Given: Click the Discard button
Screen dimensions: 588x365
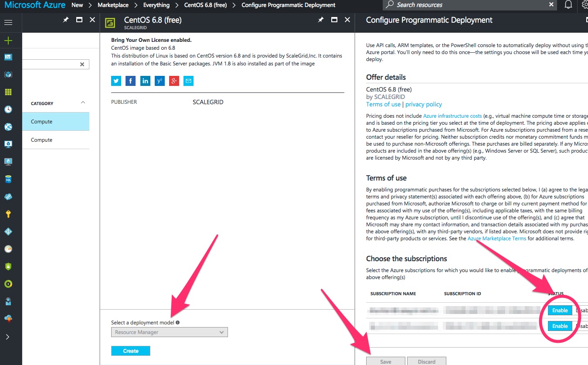Looking at the screenshot, I should pos(427,362).
